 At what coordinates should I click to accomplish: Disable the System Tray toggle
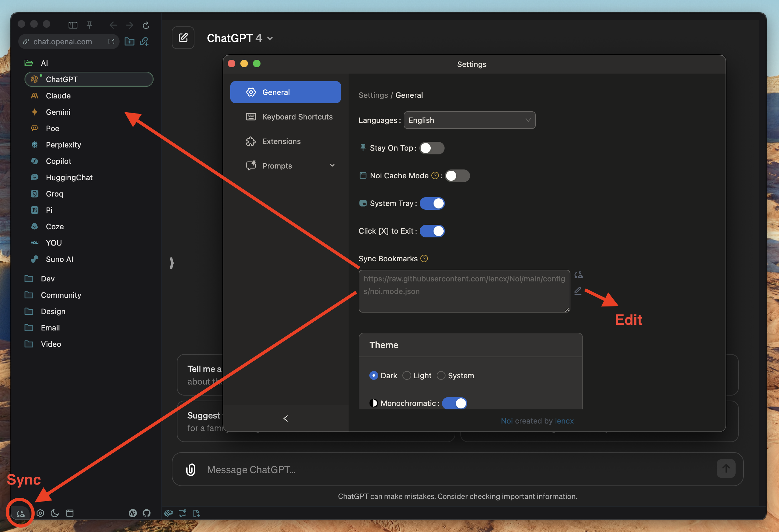(432, 203)
